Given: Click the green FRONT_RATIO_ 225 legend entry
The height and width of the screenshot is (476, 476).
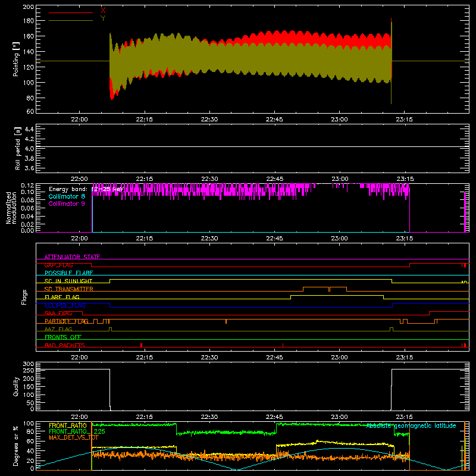Looking at the screenshot, I should pyautogui.click(x=77, y=431).
